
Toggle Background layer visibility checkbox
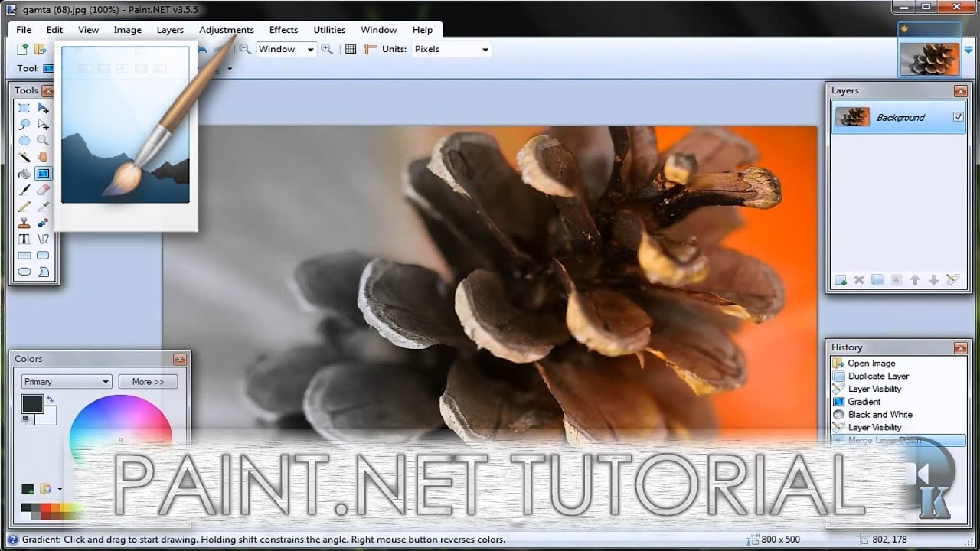(958, 117)
